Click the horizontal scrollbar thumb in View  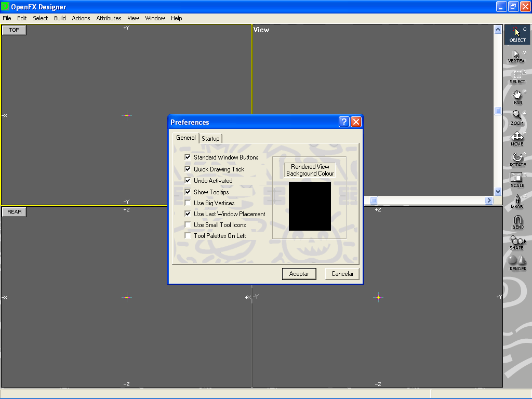[x=374, y=200]
